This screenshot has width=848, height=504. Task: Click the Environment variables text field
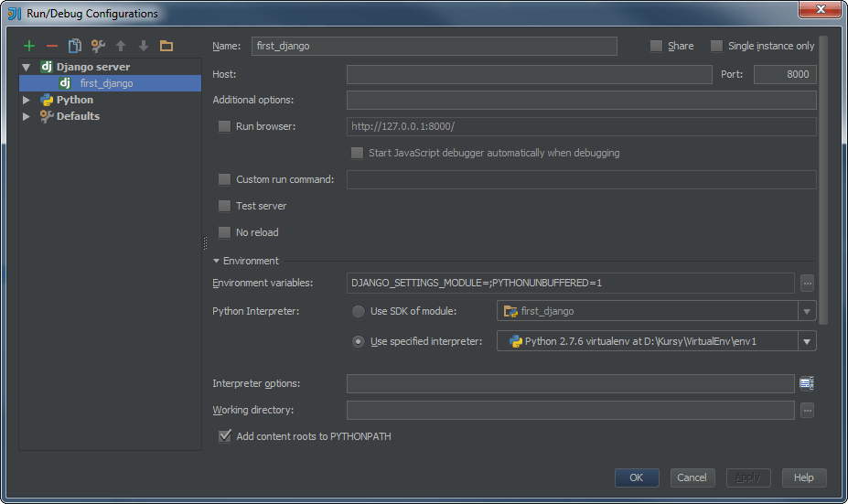tap(571, 283)
